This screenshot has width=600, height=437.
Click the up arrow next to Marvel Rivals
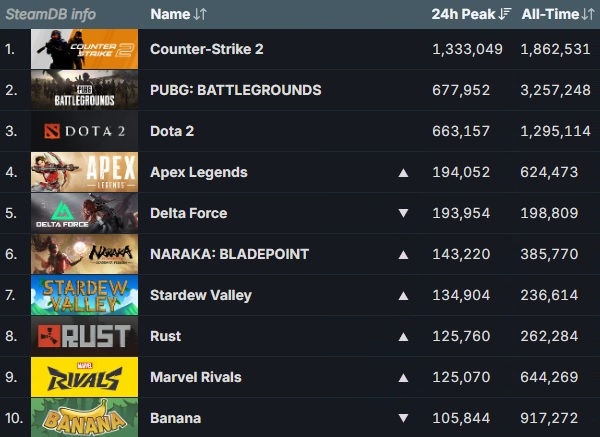(403, 378)
